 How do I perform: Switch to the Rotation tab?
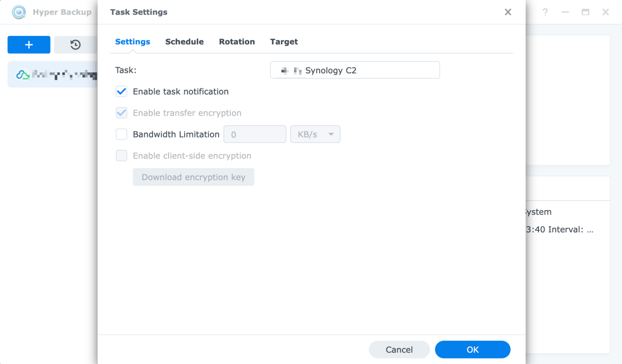click(237, 42)
